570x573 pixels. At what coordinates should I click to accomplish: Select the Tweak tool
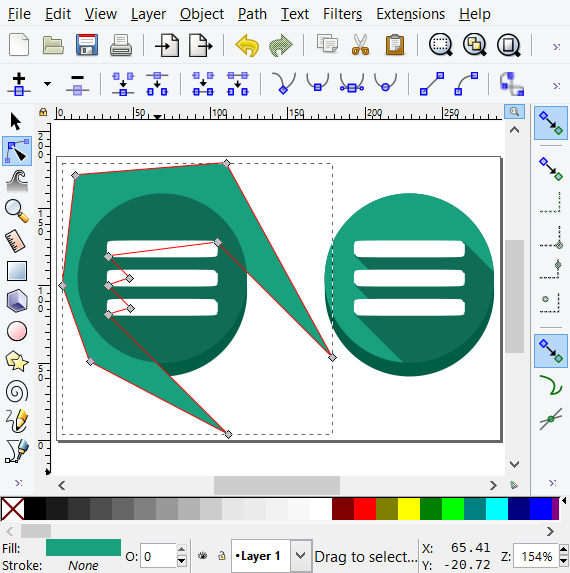pos(17,181)
